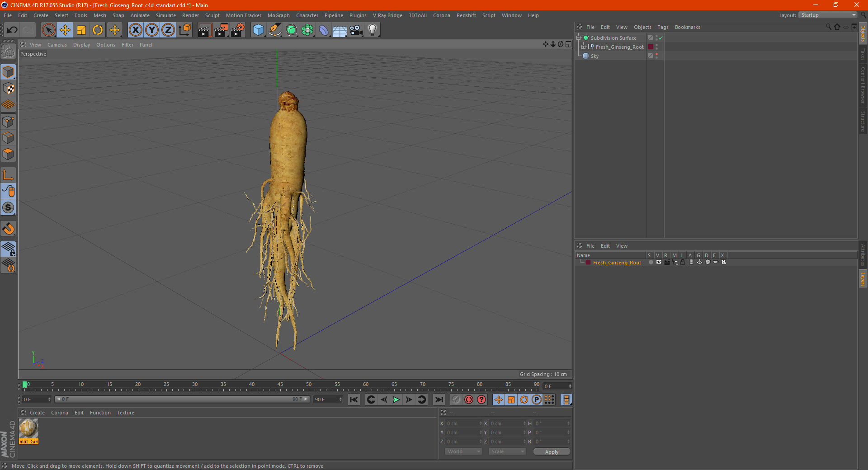Select the Sky object
The width and height of the screenshot is (868, 470).
(x=594, y=56)
